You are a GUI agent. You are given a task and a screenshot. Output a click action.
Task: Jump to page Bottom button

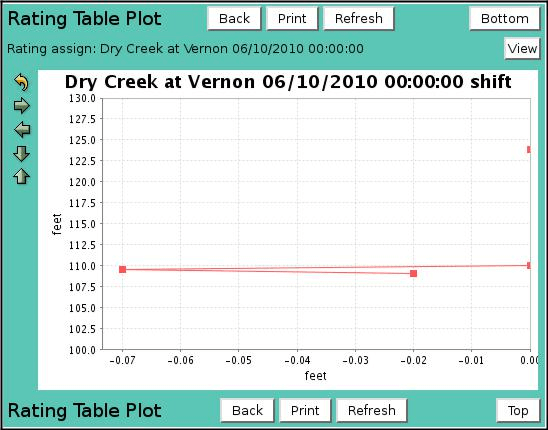(x=505, y=19)
